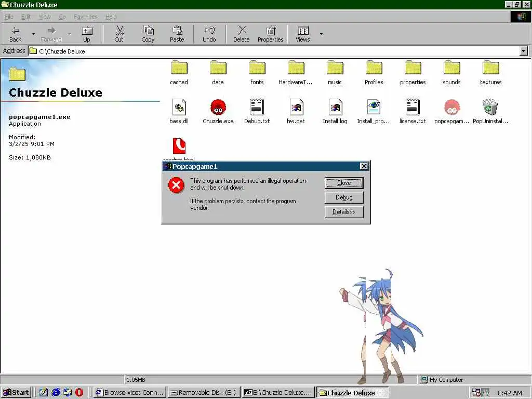Open the File menu
Viewport: 532px width, 399px height.
[x=9, y=17]
